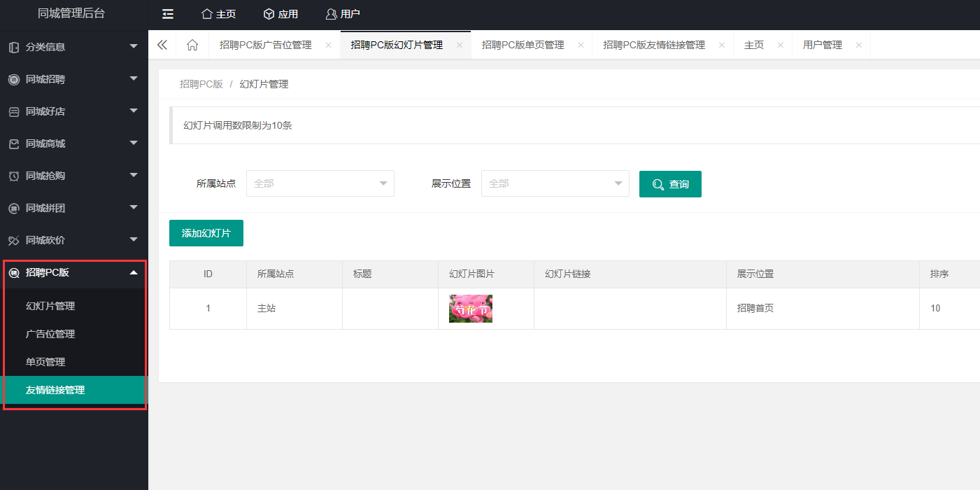This screenshot has width=980, height=490.
Task: Expand the 同城商城 menu arrow
Action: point(134,143)
